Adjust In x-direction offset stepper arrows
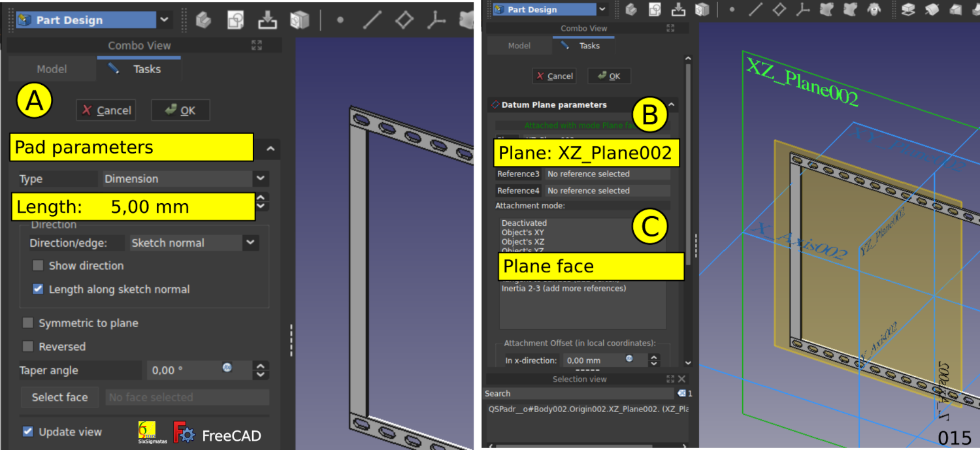This screenshot has height=450, width=980. 653,360
